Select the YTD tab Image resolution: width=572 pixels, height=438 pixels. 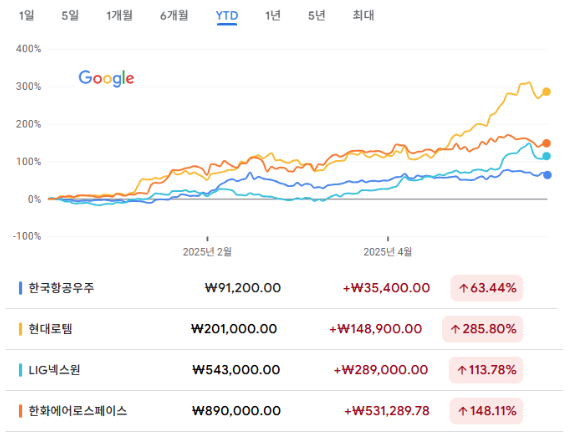click(227, 16)
